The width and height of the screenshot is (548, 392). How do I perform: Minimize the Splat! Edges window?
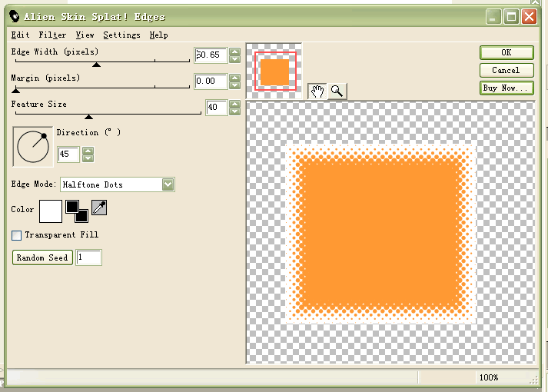[493, 16]
